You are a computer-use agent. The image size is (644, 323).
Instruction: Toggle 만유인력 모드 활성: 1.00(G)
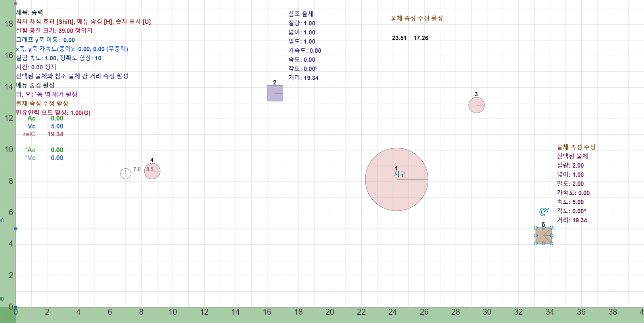[53, 113]
